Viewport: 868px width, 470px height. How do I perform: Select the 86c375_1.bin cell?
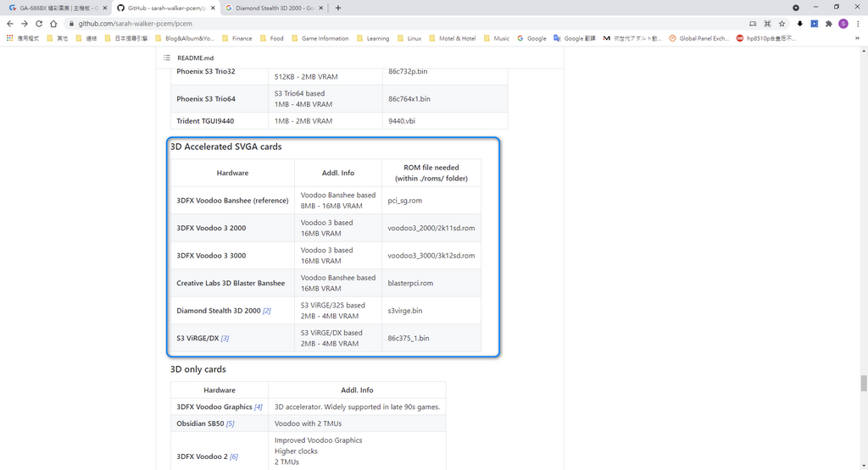(x=431, y=339)
